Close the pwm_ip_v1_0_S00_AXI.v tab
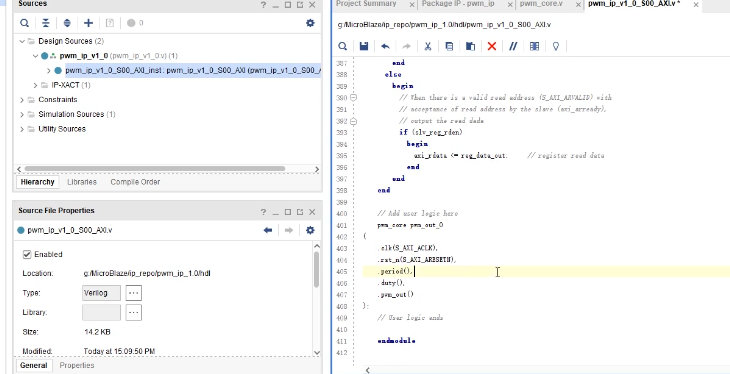Viewport: 730px width, 374px height. (x=696, y=5)
